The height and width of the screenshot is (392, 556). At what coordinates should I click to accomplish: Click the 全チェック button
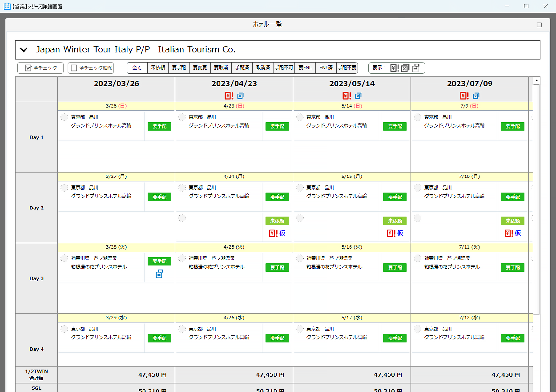[40, 68]
